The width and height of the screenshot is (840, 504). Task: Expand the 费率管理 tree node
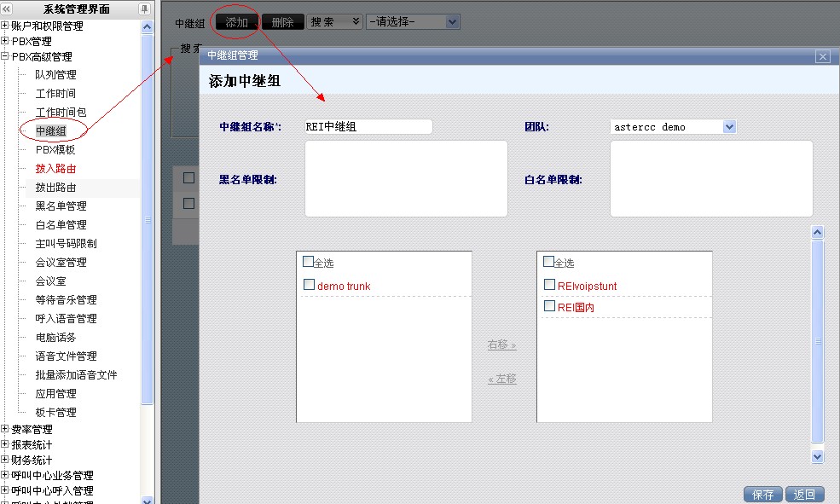(x=5, y=430)
